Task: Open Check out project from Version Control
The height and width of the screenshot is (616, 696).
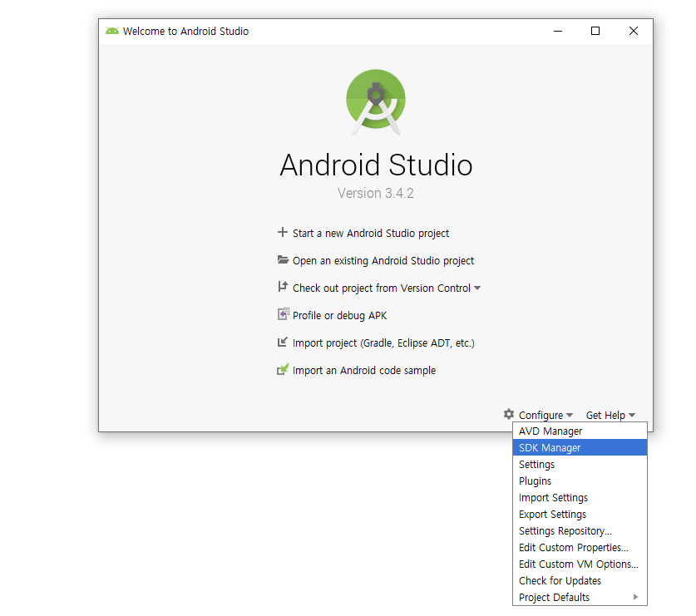Action: tap(382, 288)
